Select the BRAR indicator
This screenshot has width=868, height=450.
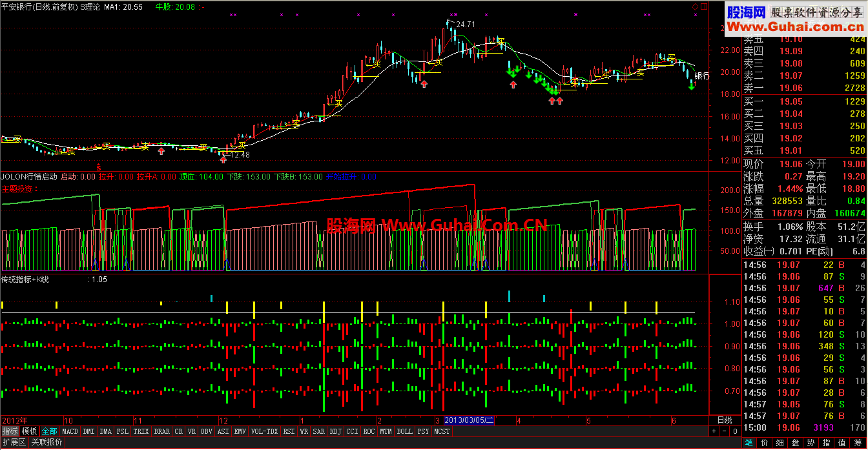pos(161,431)
